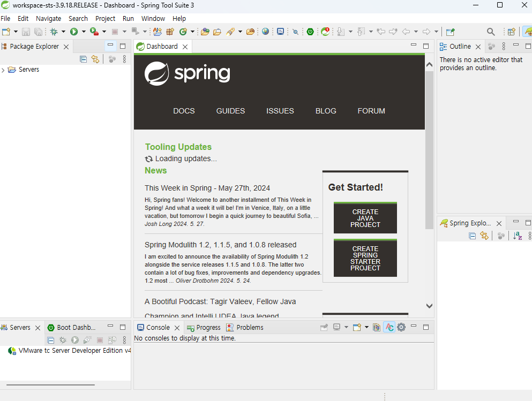Click the Open Perspective icon
Image resolution: width=532 pixels, height=401 pixels.
click(511, 32)
